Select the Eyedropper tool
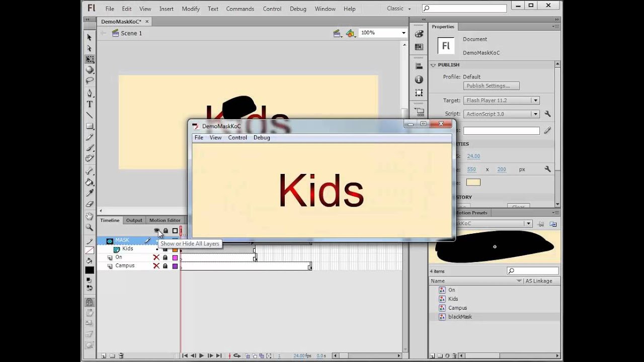 90,193
